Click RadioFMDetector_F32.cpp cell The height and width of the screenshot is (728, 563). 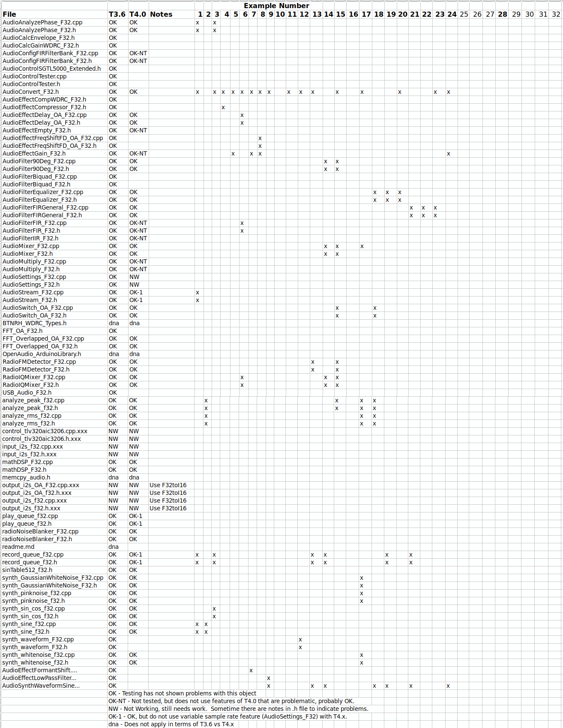coord(54,362)
